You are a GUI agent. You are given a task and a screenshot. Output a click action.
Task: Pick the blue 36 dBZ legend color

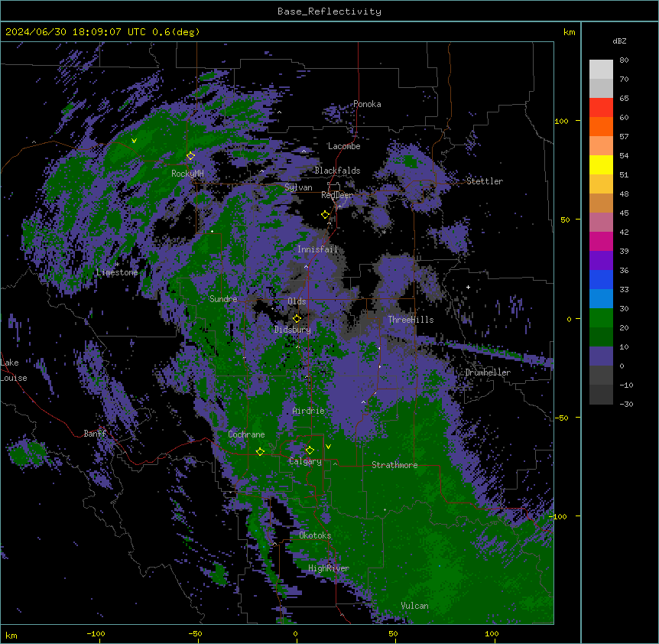601,279
